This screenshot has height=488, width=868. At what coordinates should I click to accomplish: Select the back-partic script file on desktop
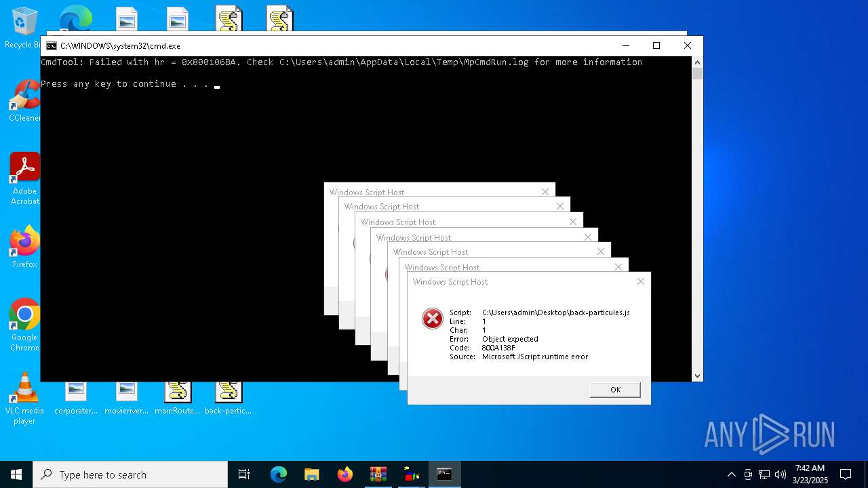click(228, 399)
